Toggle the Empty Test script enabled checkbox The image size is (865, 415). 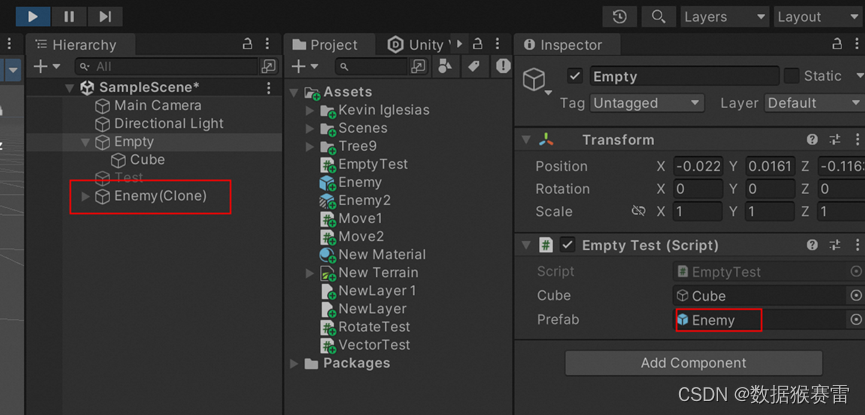[x=567, y=245]
